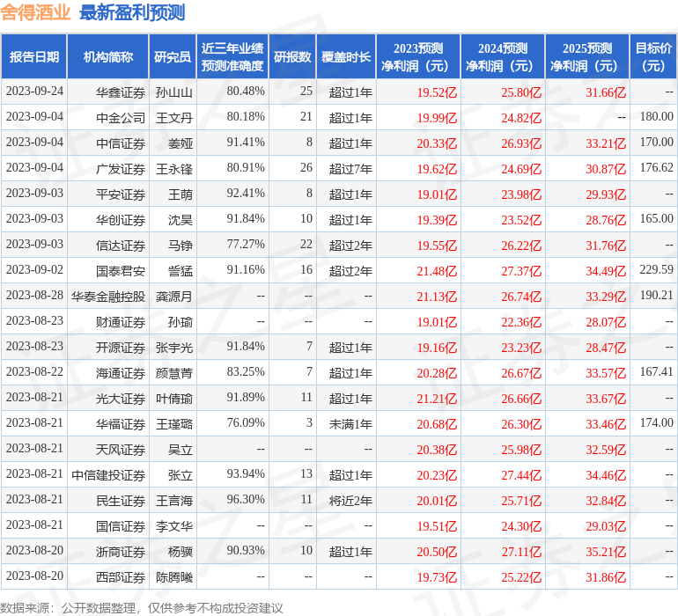Click the 2023-09-24 report date cell

(x=34, y=92)
